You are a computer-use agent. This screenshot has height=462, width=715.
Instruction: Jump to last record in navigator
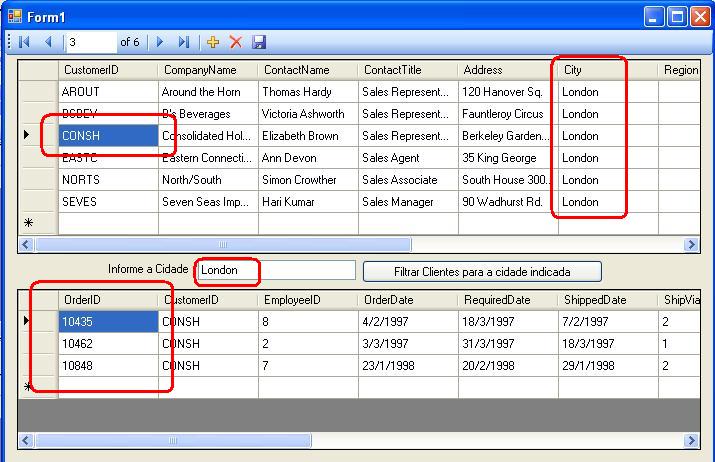pyautogui.click(x=183, y=42)
